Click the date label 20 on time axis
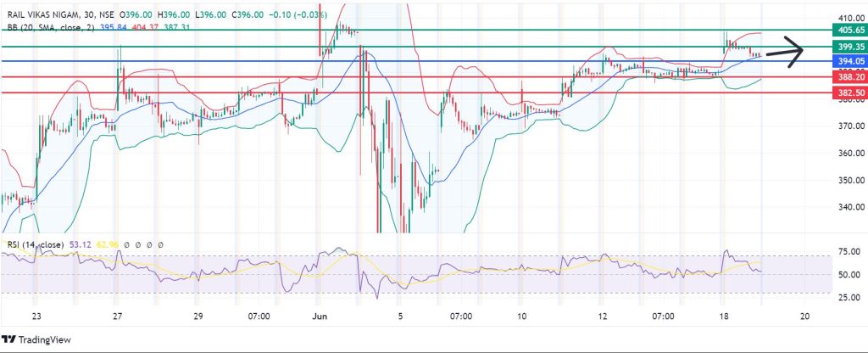This screenshot has height=353, width=868. [805, 317]
